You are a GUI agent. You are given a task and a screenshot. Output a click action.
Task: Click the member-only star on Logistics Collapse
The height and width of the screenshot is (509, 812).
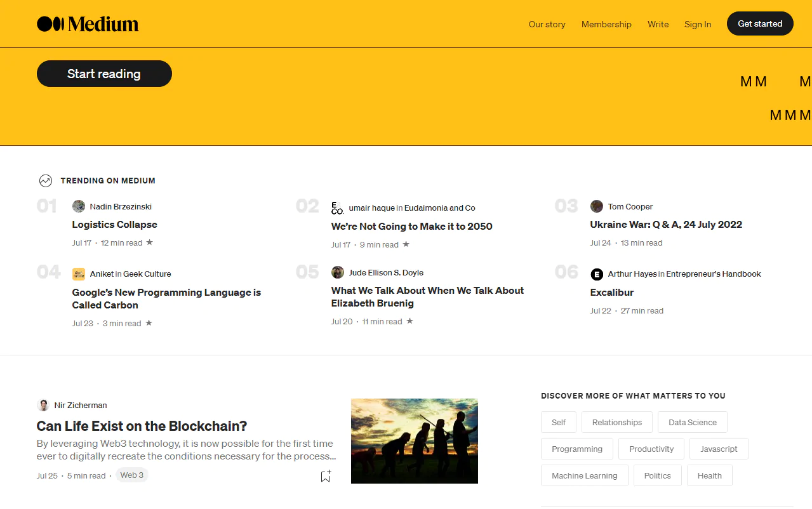coord(150,242)
